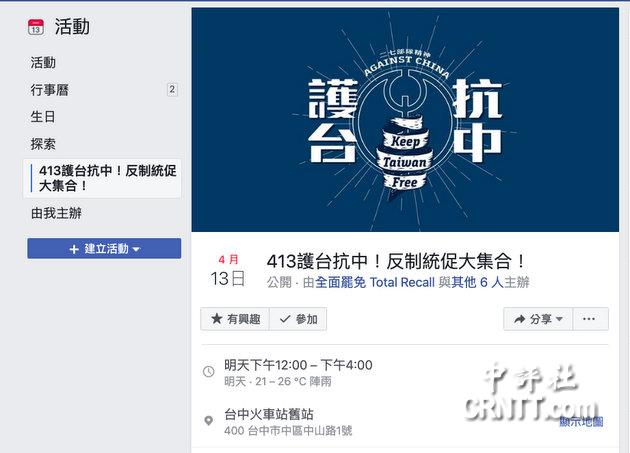Click the location pin icon
The height and width of the screenshot is (453, 630).
[209, 420]
